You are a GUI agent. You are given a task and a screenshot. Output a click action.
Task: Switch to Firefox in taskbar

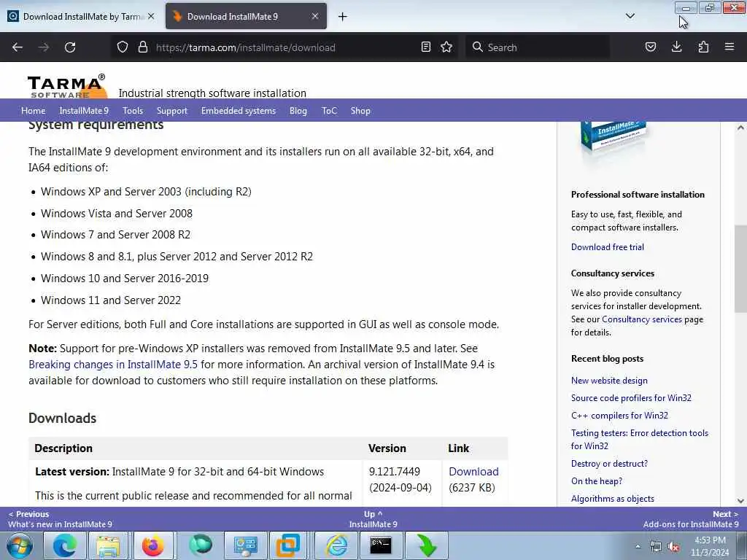pyautogui.click(x=153, y=545)
